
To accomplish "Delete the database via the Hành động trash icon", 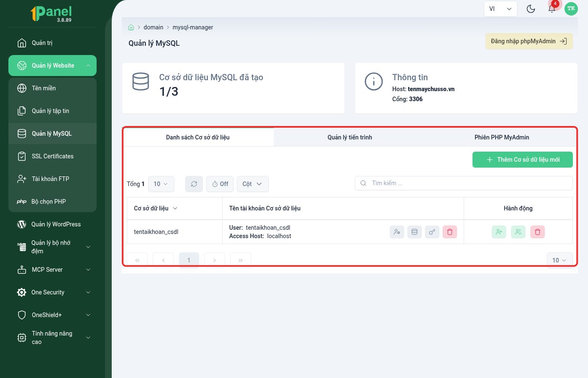I will (538, 232).
